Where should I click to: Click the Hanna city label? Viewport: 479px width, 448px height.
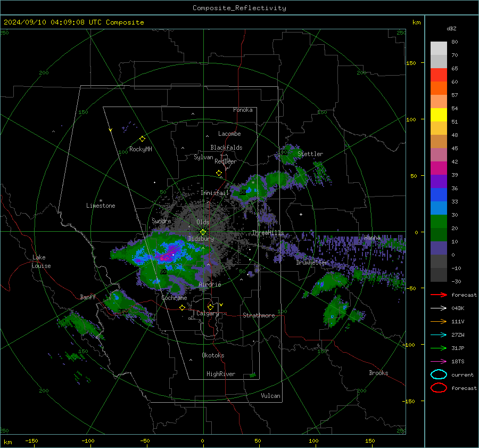tap(372, 238)
